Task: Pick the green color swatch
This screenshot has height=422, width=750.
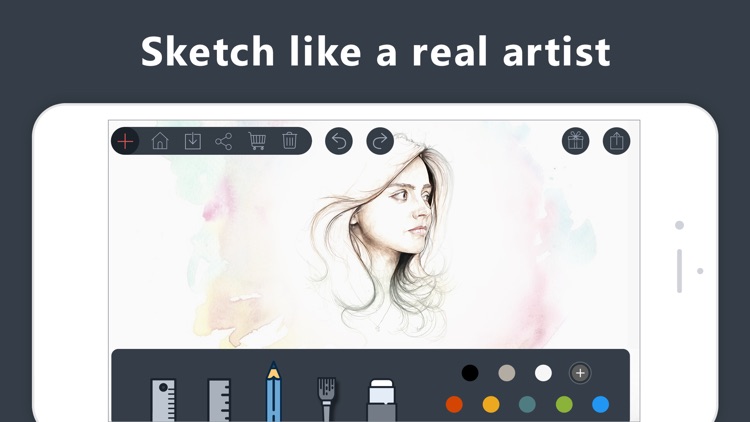Action: 564,404
